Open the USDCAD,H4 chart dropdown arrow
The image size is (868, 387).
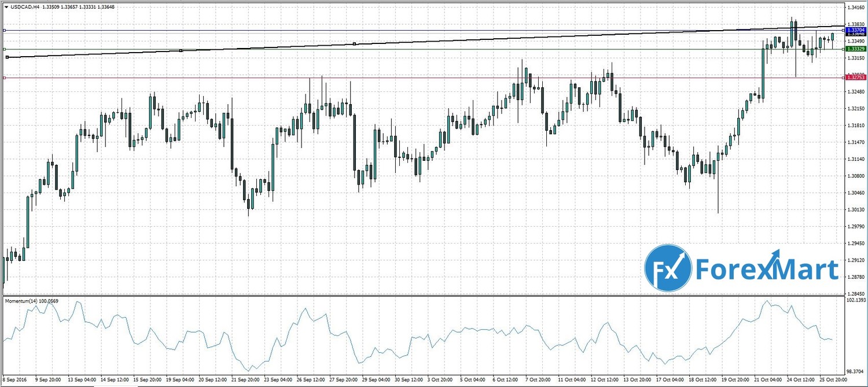tap(6, 7)
